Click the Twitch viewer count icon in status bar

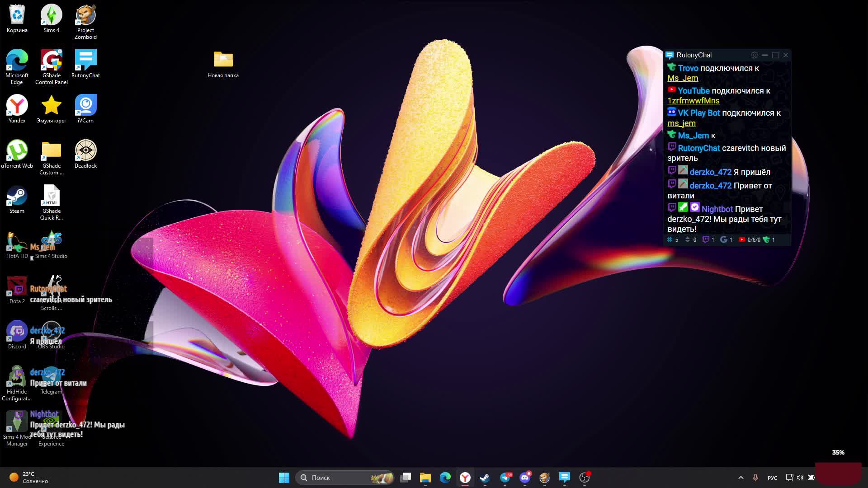coord(706,240)
